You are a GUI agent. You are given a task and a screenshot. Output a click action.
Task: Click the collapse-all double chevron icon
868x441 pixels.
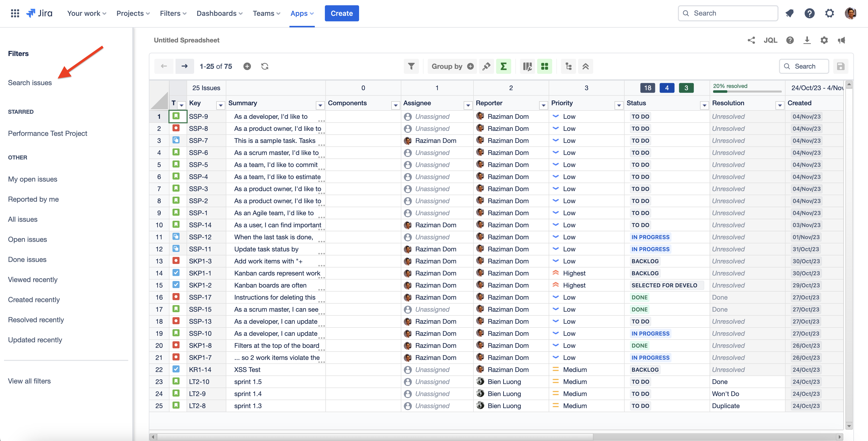click(585, 66)
